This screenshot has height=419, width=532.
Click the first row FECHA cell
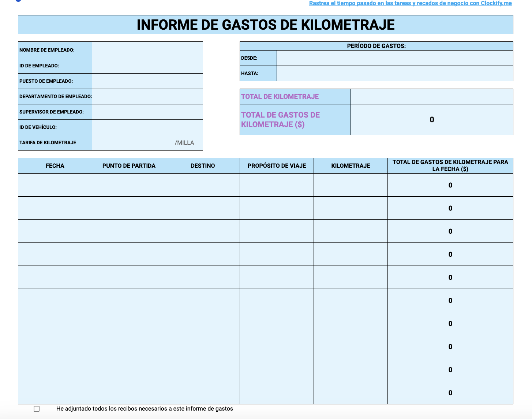click(55, 185)
